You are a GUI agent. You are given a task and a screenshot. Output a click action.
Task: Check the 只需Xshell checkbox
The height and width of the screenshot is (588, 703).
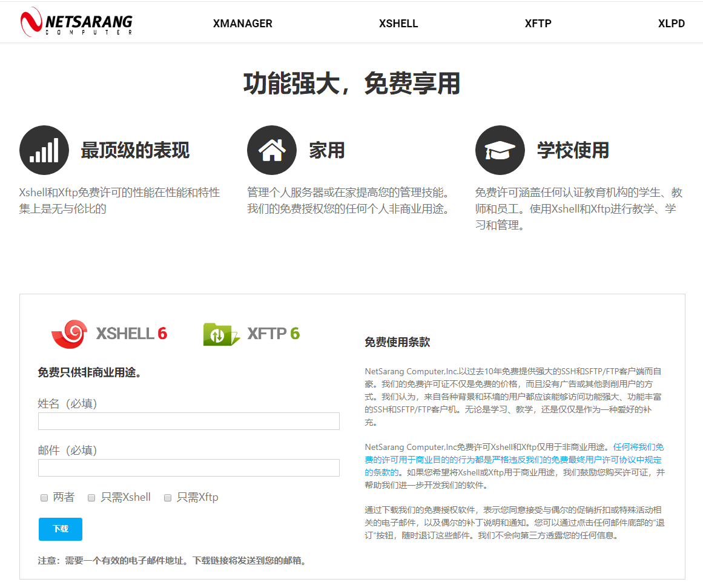tap(91, 498)
